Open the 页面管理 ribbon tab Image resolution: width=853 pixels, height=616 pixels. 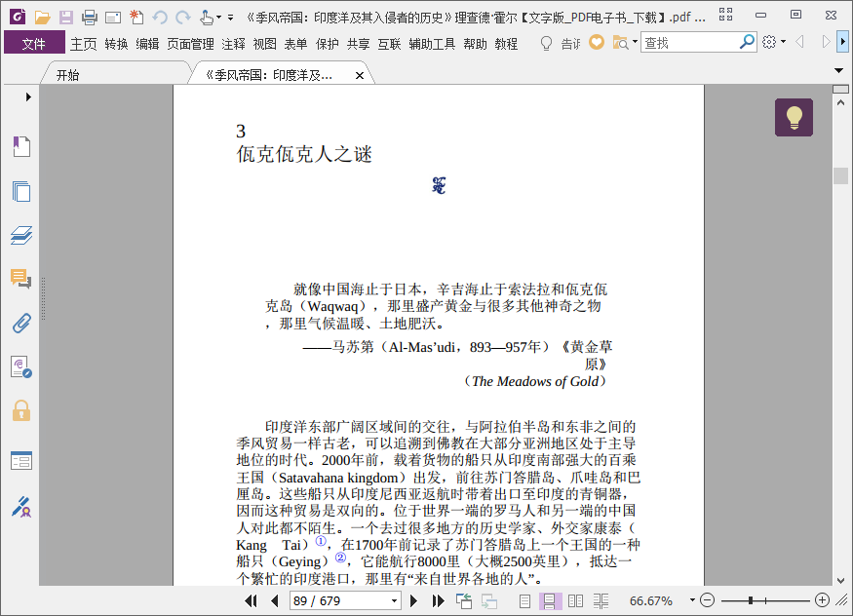190,44
